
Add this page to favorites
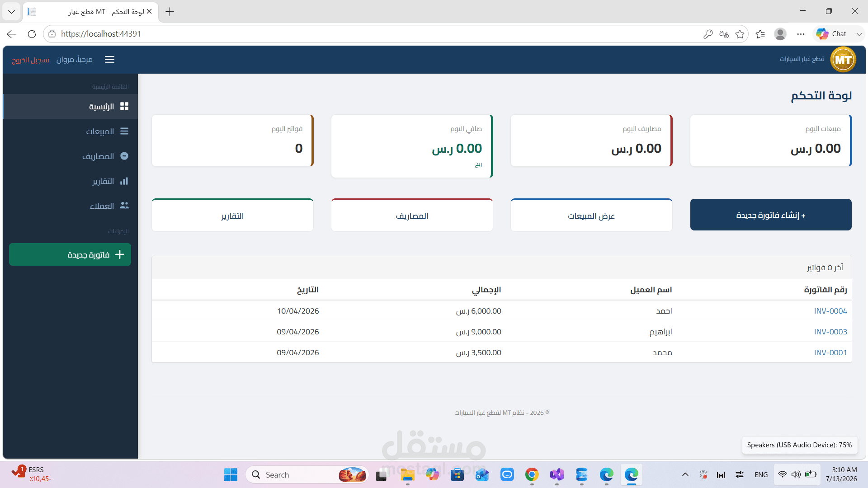pyautogui.click(x=740, y=34)
